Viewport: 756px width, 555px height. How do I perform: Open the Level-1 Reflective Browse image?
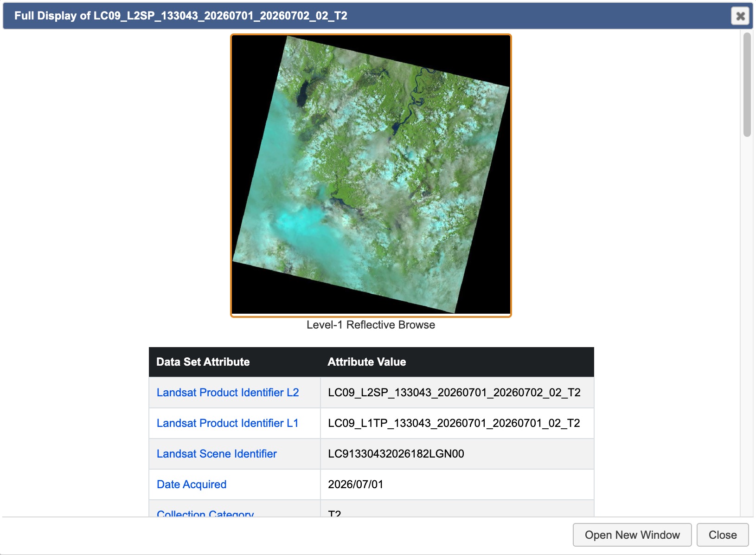point(371,175)
